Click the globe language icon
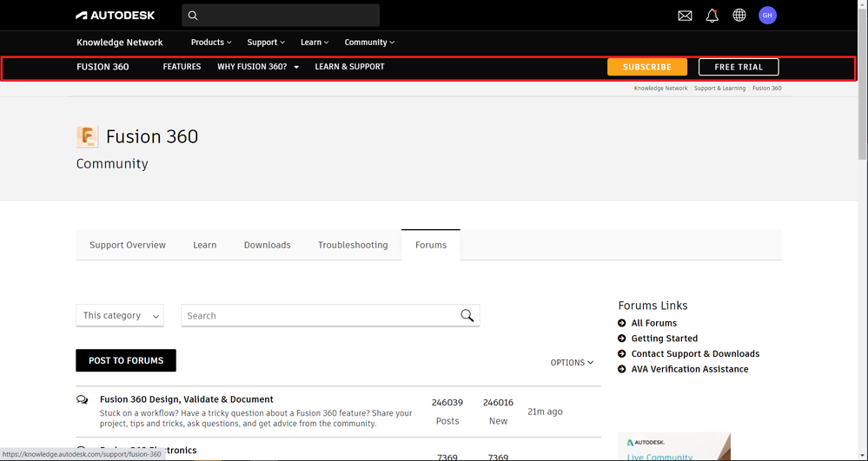 coord(739,15)
